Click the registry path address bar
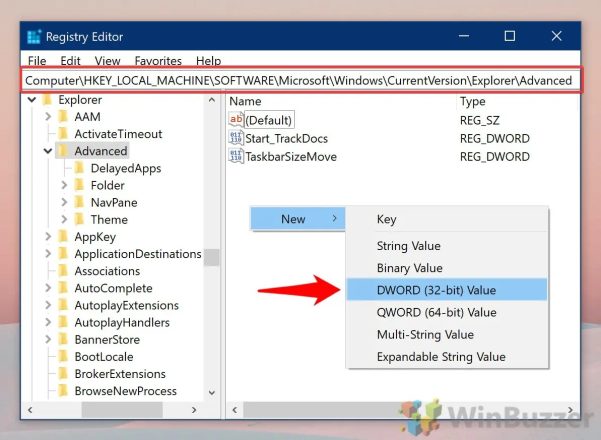601x440 pixels. tap(302, 80)
